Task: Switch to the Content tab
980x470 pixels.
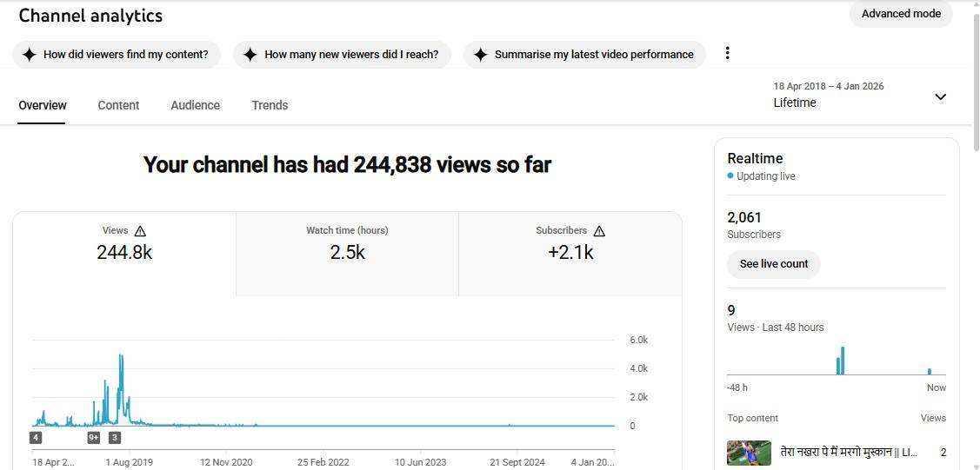Action: click(118, 105)
